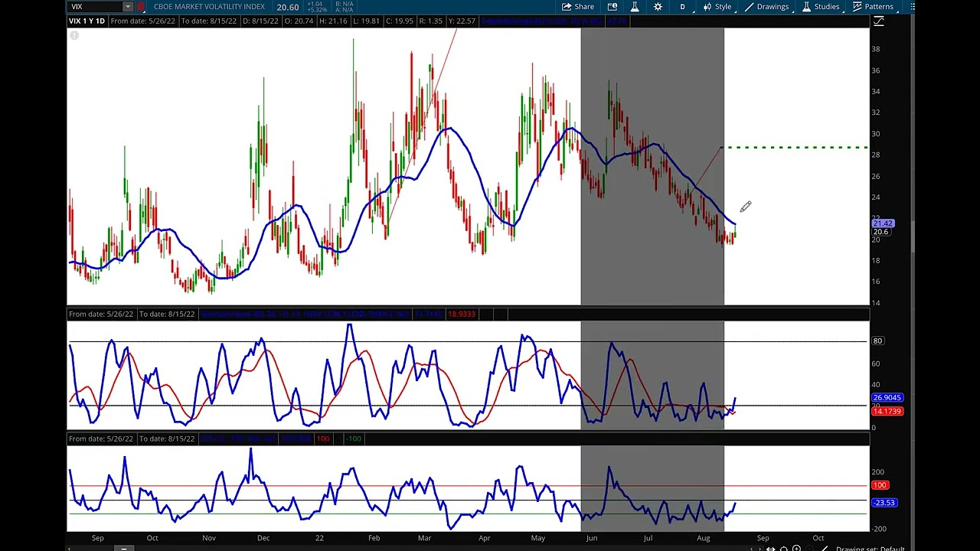Open the Drawing set: Default selector
Screen dimensions: 980x551
pos(870,549)
